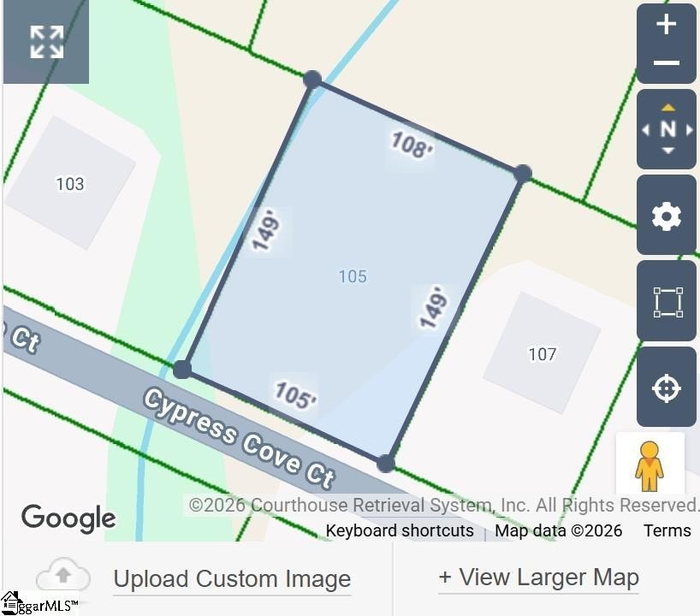Click the Upload Custom Image link
Image resolution: width=700 pixels, height=616 pixels.
pyautogui.click(x=232, y=579)
